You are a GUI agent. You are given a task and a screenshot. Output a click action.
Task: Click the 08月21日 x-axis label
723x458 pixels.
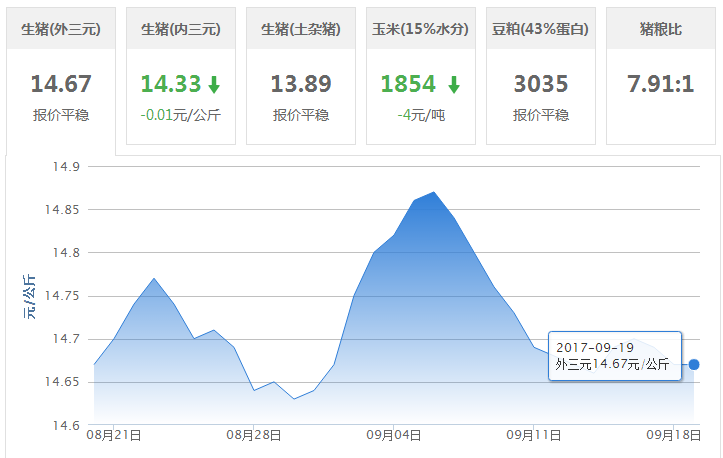(x=113, y=436)
